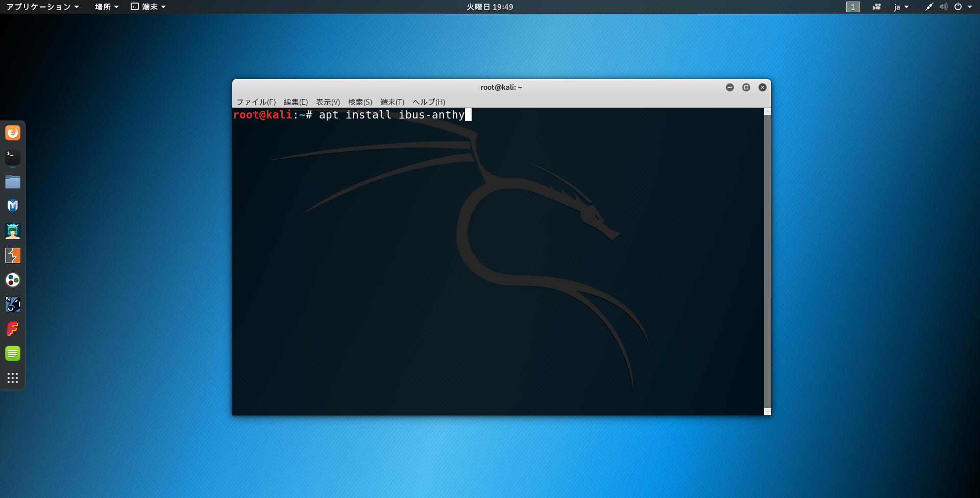
Task: Open the 端末 app menu in top bar
Action: point(149,7)
